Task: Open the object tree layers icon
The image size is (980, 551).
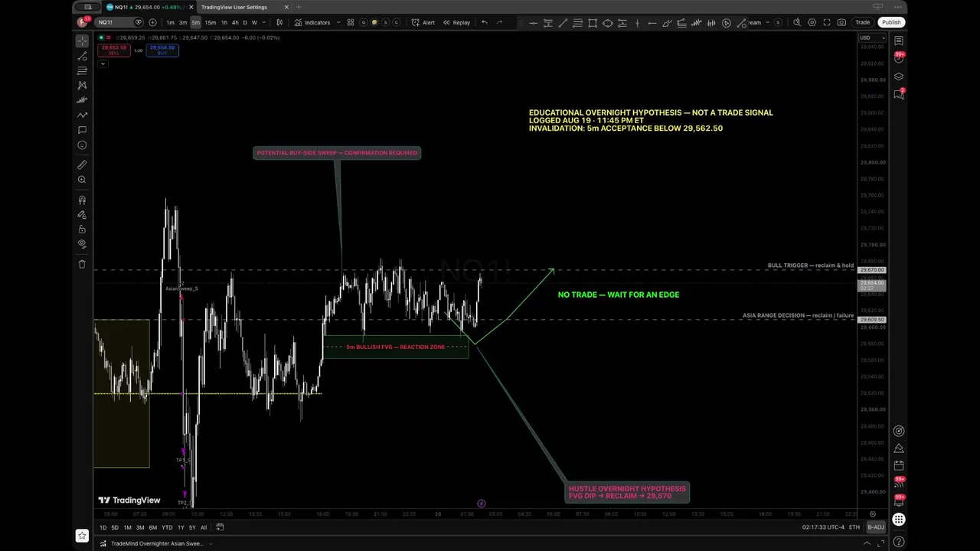Action: coord(899,77)
